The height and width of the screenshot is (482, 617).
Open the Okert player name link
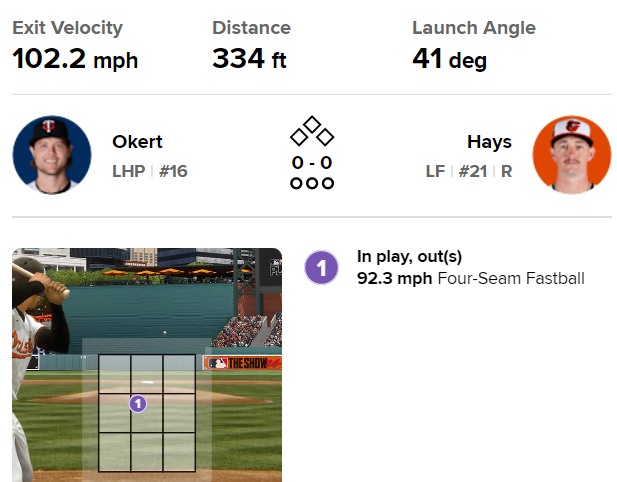[x=138, y=142]
